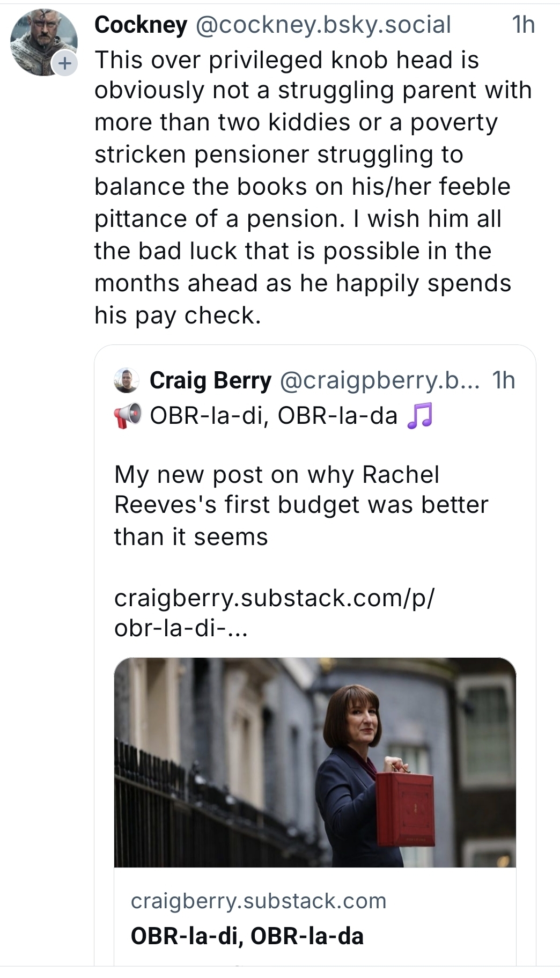Visit the @cockney.bsky.social handle
The width and height of the screenshot is (560, 978).
click(323, 25)
